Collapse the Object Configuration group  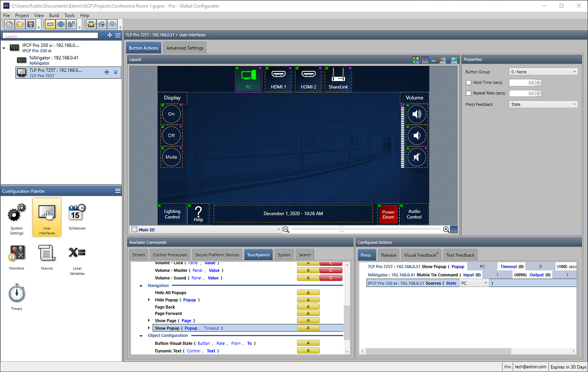[x=141, y=336]
